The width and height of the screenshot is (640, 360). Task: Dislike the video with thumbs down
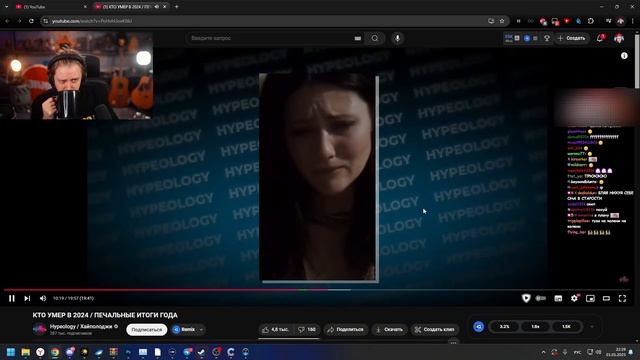tap(307, 329)
